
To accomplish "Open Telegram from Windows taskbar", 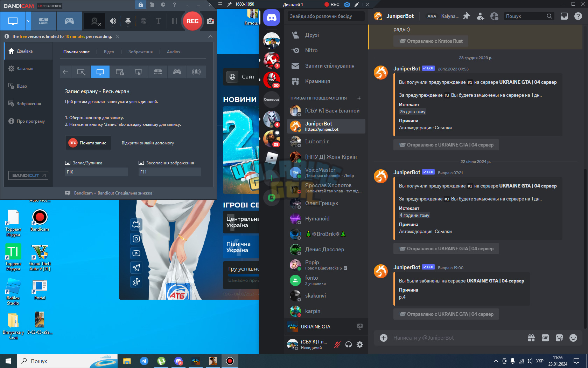I will pos(144,361).
